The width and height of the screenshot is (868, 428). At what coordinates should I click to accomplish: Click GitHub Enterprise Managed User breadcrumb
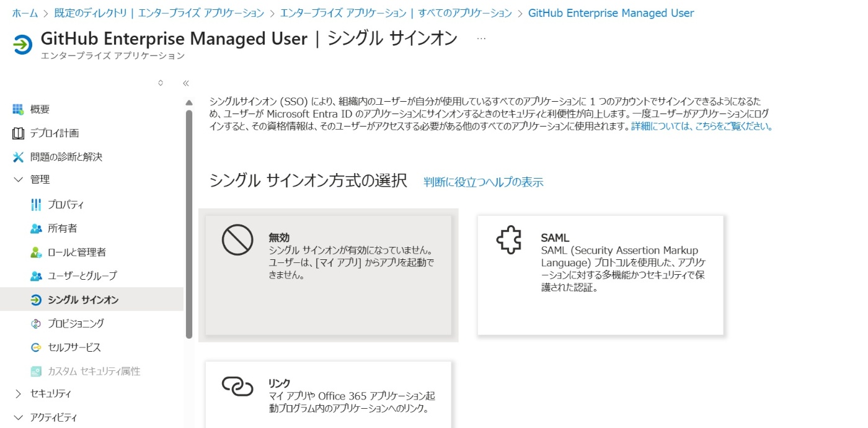click(611, 13)
